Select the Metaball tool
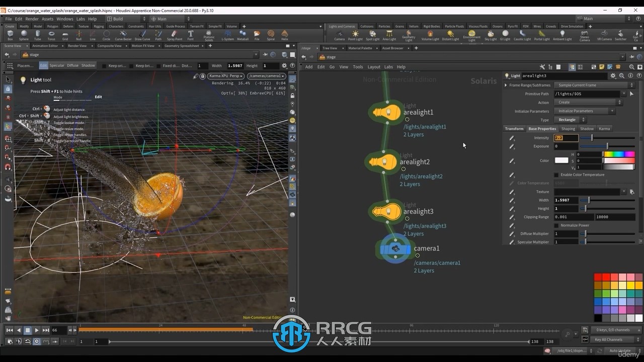The width and height of the screenshot is (644, 362). pos(243,35)
